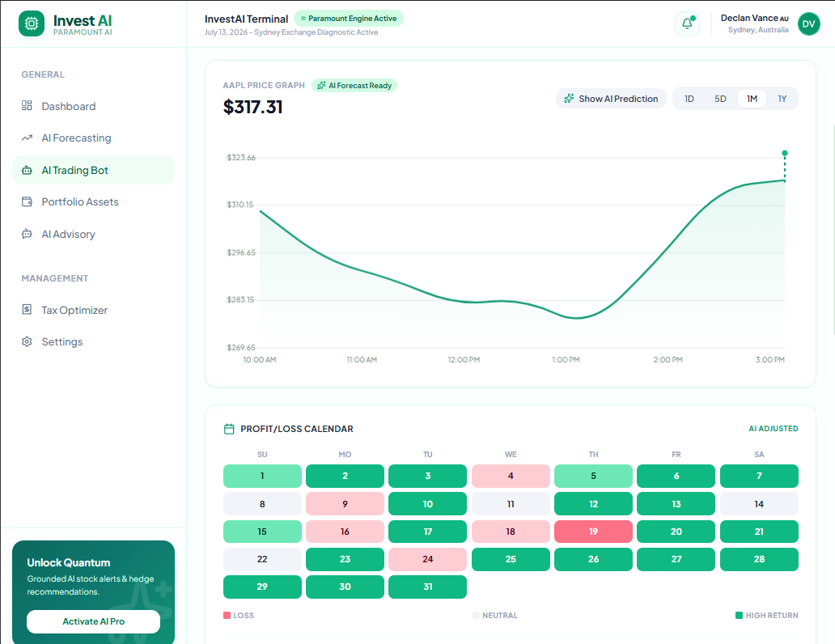Click the 12:00 PM axis label

(x=464, y=360)
